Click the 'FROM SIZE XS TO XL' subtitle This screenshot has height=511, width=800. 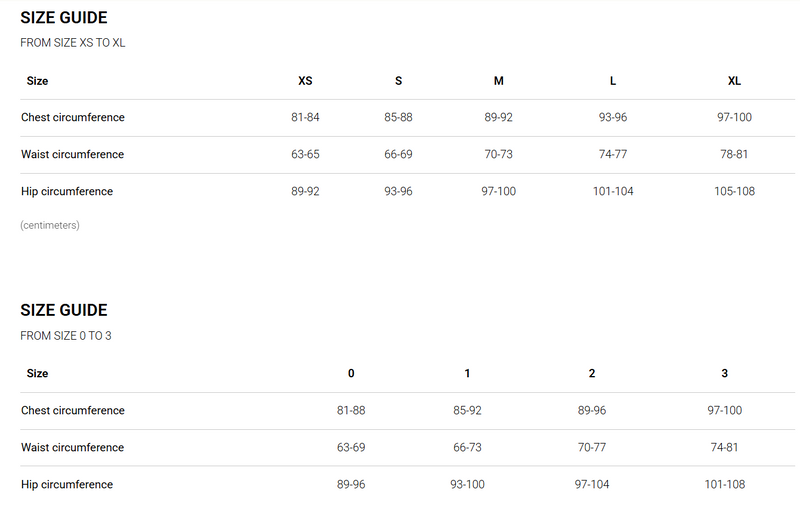click(73, 43)
